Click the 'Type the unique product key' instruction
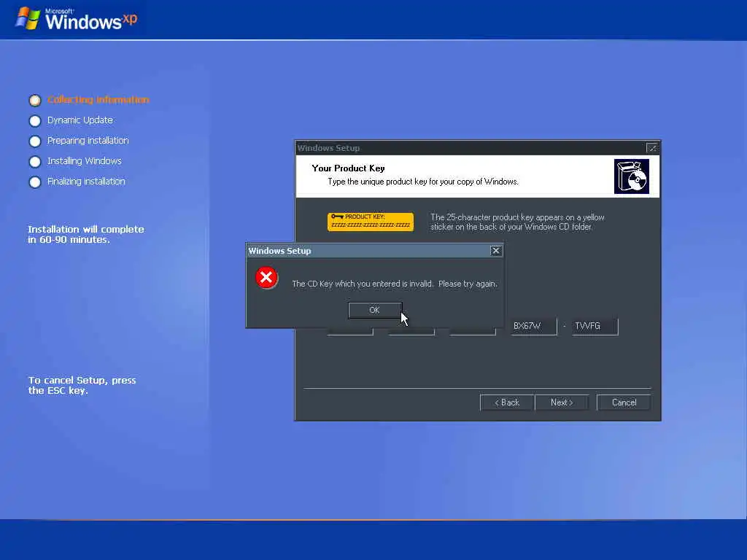Image resolution: width=747 pixels, height=560 pixels. tap(423, 182)
